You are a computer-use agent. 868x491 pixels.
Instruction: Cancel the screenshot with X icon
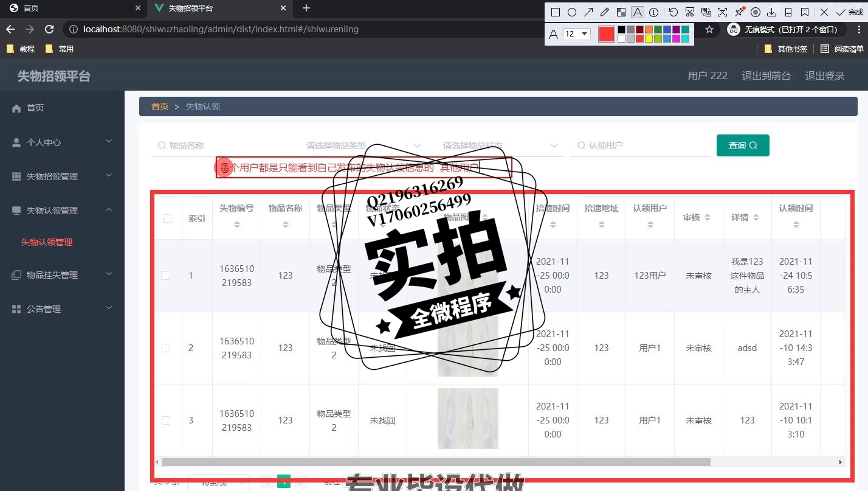click(x=824, y=12)
